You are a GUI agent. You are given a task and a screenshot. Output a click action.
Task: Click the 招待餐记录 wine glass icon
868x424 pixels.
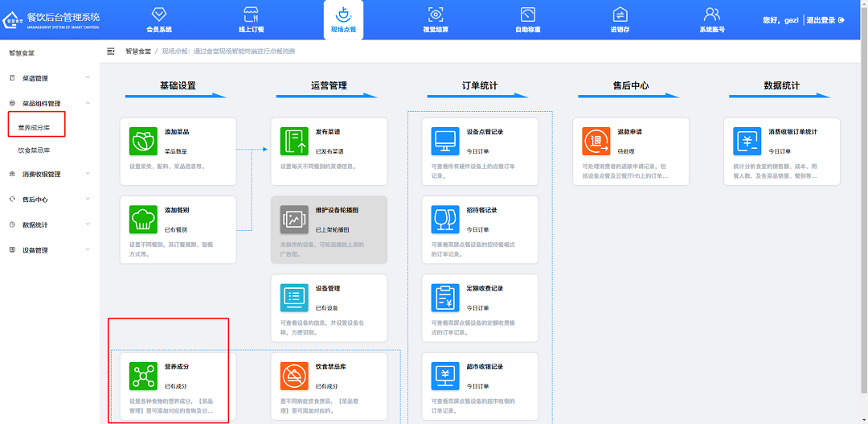[x=445, y=219]
